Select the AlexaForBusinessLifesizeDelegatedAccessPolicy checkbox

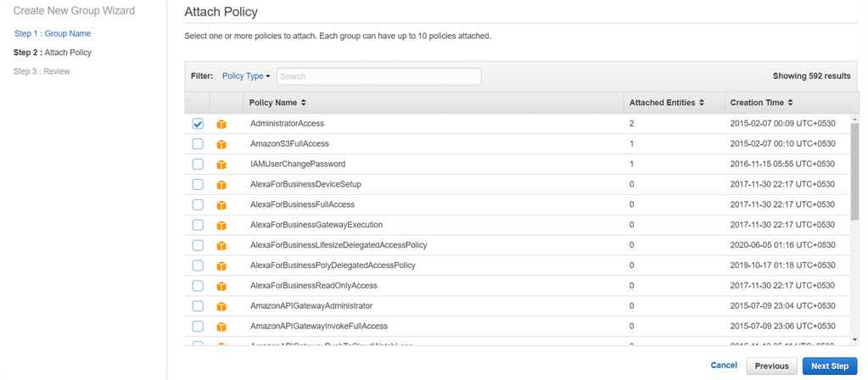[198, 245]
